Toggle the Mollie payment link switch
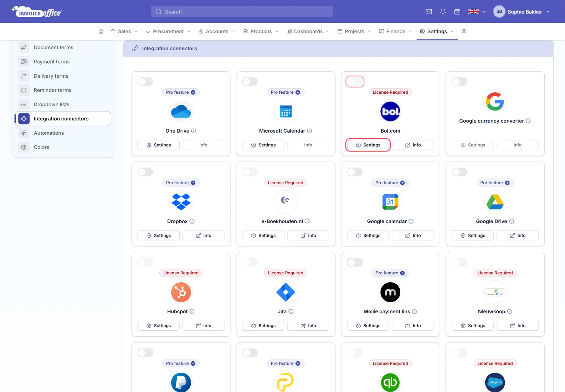565x392 pixels. (355, 262)
